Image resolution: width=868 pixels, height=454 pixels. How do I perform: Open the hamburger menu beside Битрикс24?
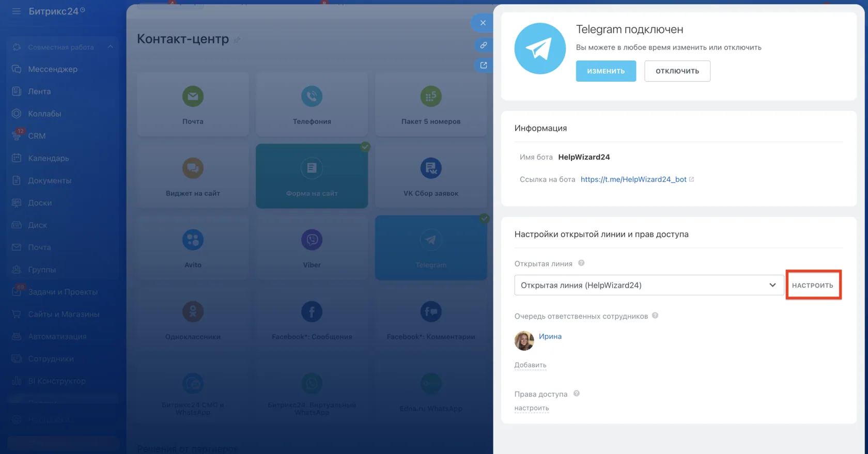coord(17,11)
